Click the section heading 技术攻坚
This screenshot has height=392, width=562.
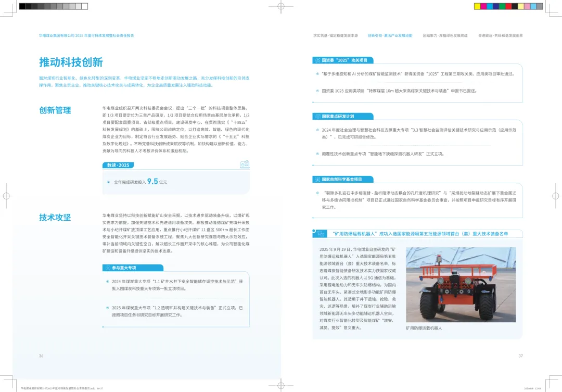coord(55,217)
